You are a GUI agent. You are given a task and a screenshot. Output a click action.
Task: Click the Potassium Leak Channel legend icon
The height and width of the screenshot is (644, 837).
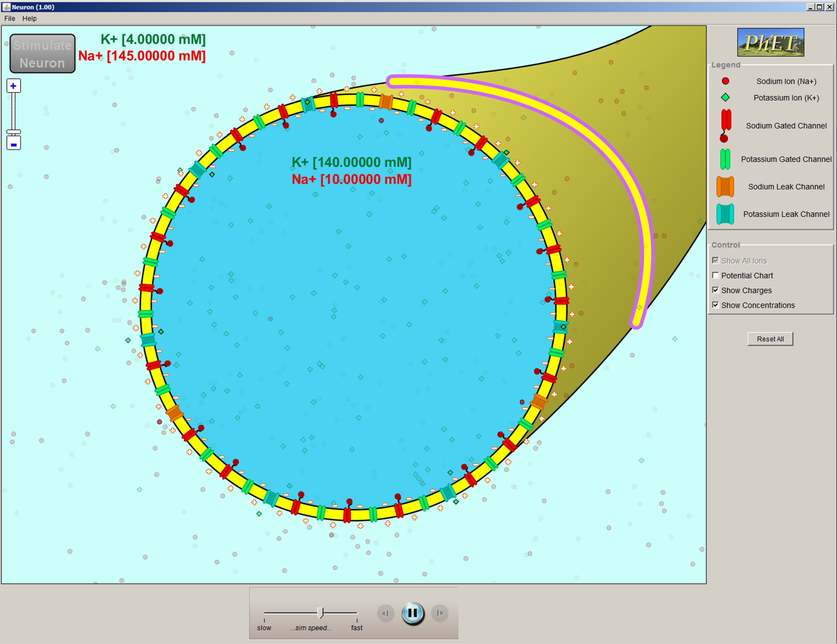pyautogui.click(x=725, y=214)
